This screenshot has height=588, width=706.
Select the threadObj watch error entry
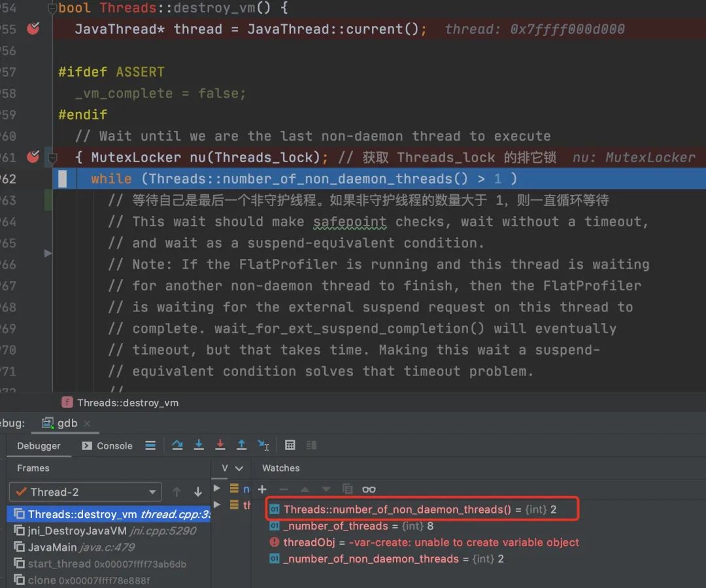424,542
